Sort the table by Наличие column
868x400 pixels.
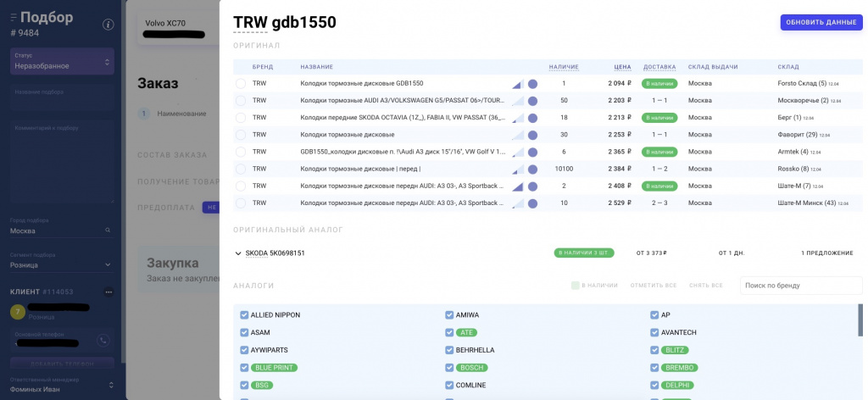tap(564, 67)
